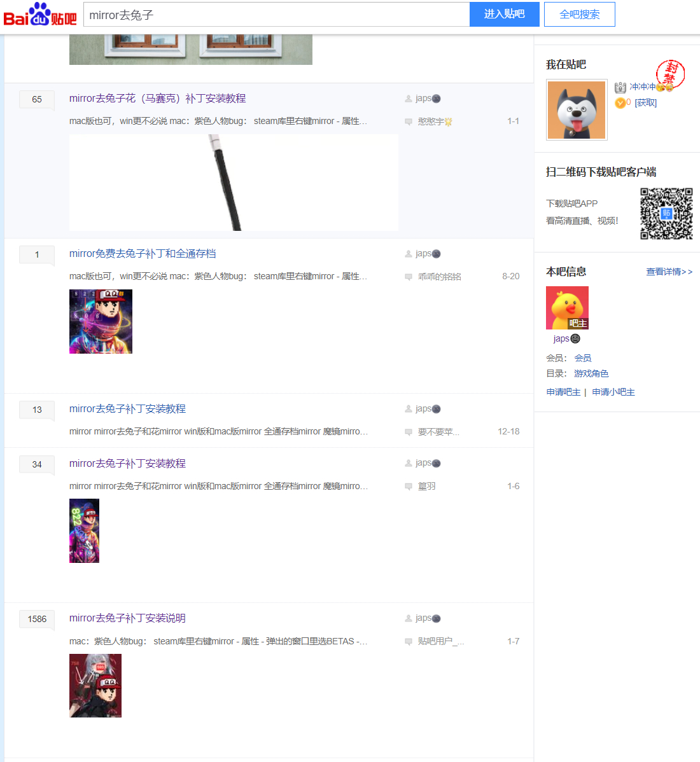This screenshot has height=762, width=700.
Task: Click the last-reply bubble icon beside 乖乖的铭铭
Action: click(409, 277)
